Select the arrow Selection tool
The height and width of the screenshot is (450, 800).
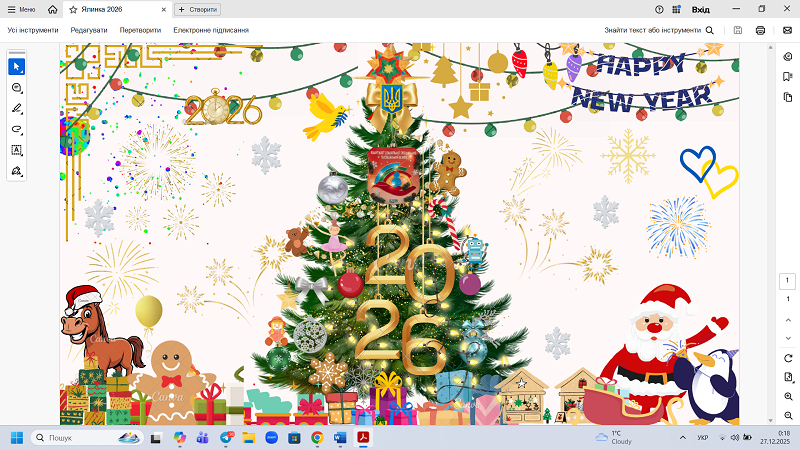(x=16, y=66)
